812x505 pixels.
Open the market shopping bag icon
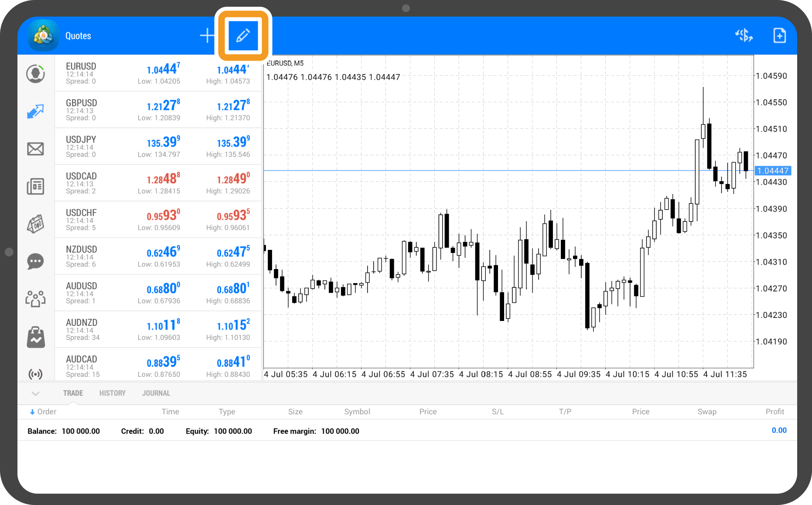click(35, 337)
